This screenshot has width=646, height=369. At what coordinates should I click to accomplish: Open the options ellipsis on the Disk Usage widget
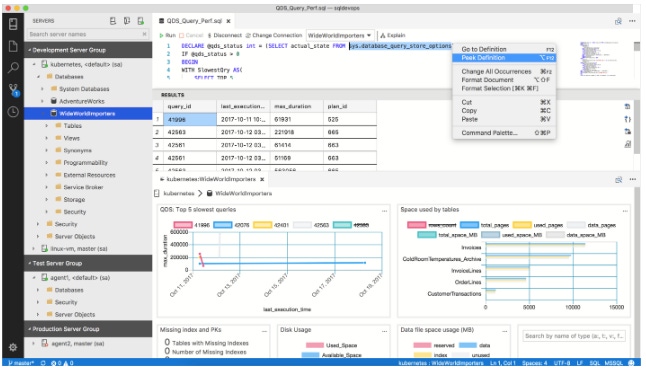[x=384, y=331]
